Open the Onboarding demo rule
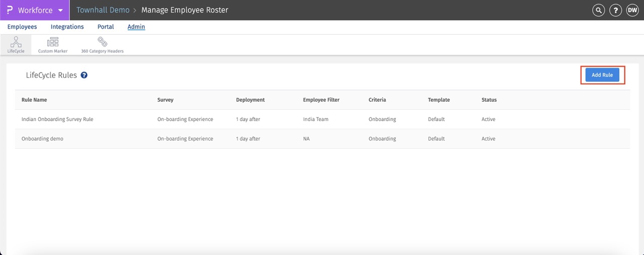Screen dimensions: 644x255 click(x=42, y=139)
